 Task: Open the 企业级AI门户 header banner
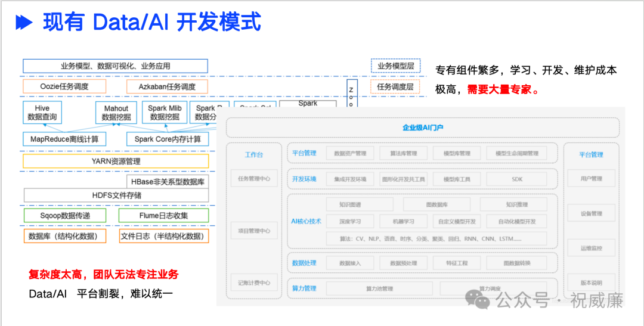tap(422, 128)
